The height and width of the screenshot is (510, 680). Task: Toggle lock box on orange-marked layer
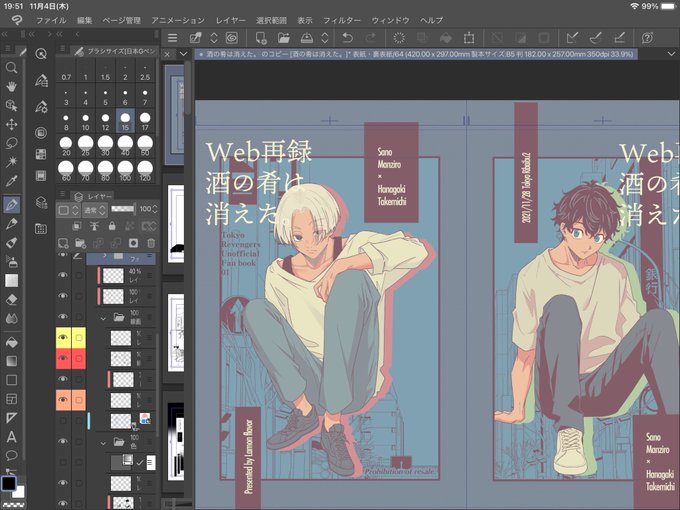[79, 400]
